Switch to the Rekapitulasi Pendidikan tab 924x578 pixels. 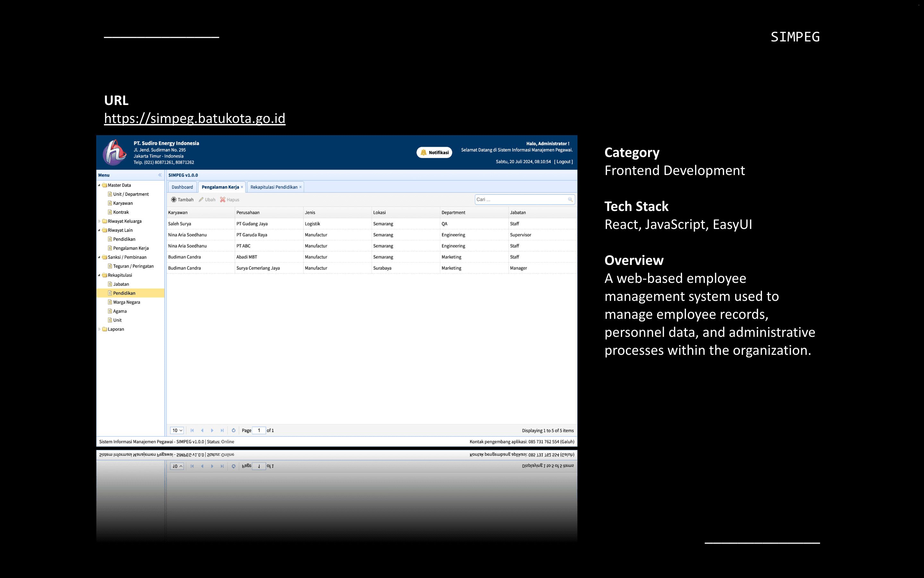(x=274, y=187)
